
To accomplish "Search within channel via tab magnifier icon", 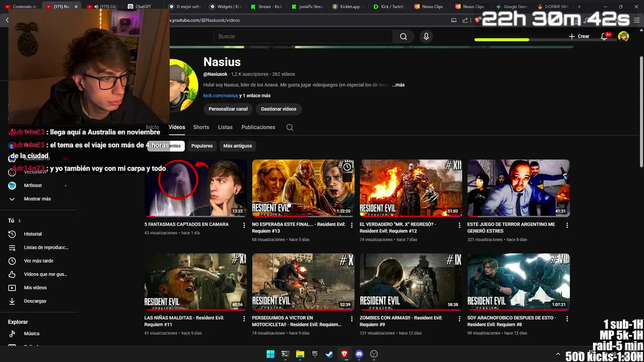I will (290, 127).
